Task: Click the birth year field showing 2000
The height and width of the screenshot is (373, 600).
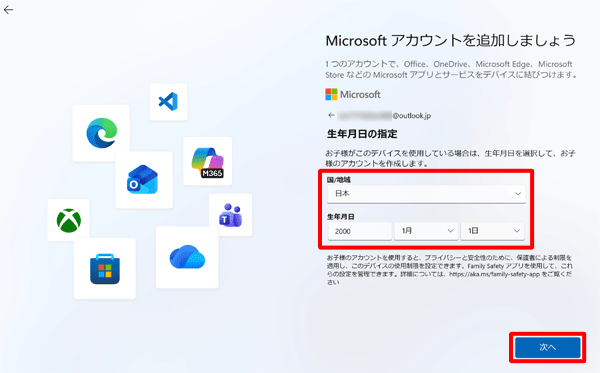Action: (360, 231)
